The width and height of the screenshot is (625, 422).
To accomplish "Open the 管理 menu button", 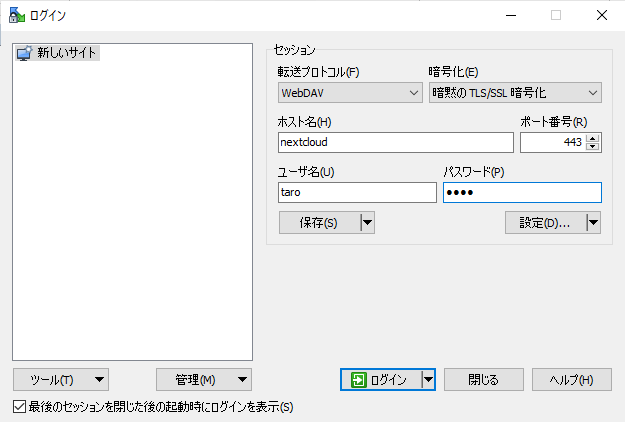I will 204,379.
